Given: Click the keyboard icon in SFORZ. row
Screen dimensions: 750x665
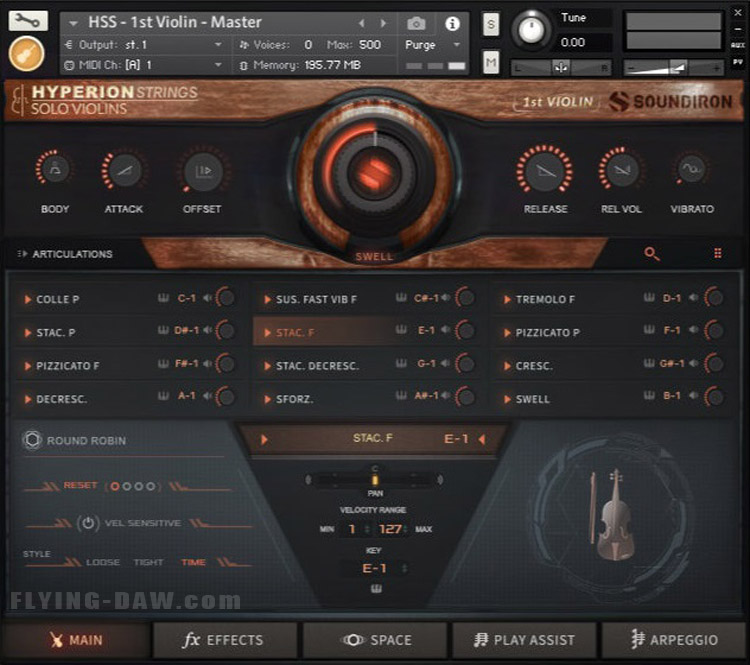Looking at the screenshot, I should [401, 396].
